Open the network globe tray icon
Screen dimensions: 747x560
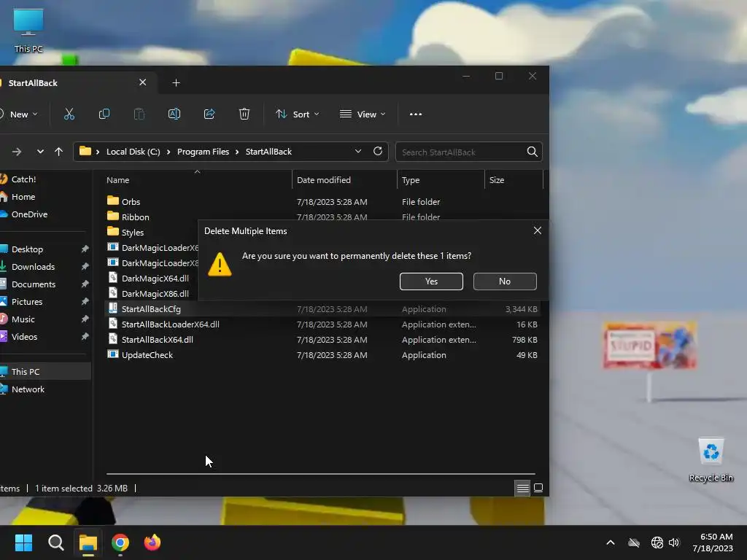coord(657,542)
